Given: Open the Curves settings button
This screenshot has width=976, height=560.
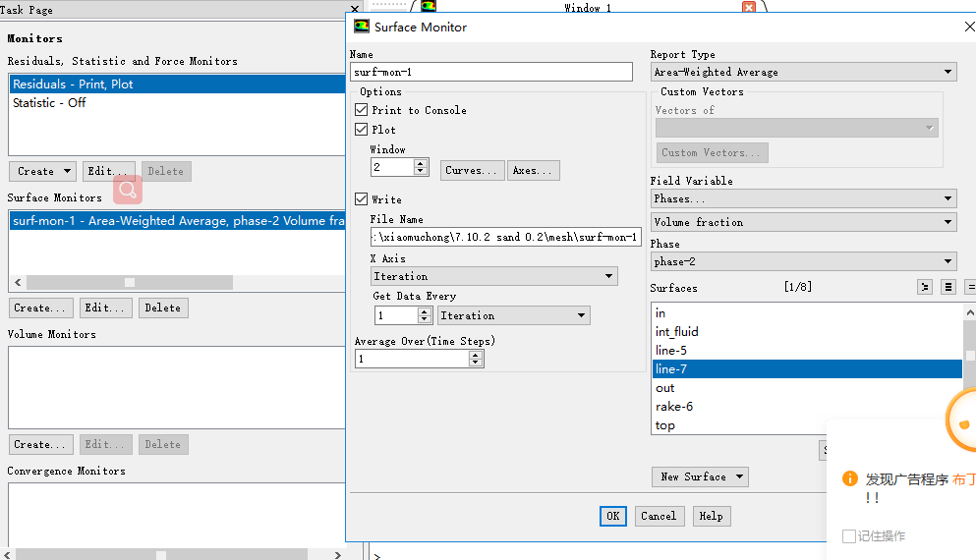Looking at the screenshot, I should coord(472,170).
